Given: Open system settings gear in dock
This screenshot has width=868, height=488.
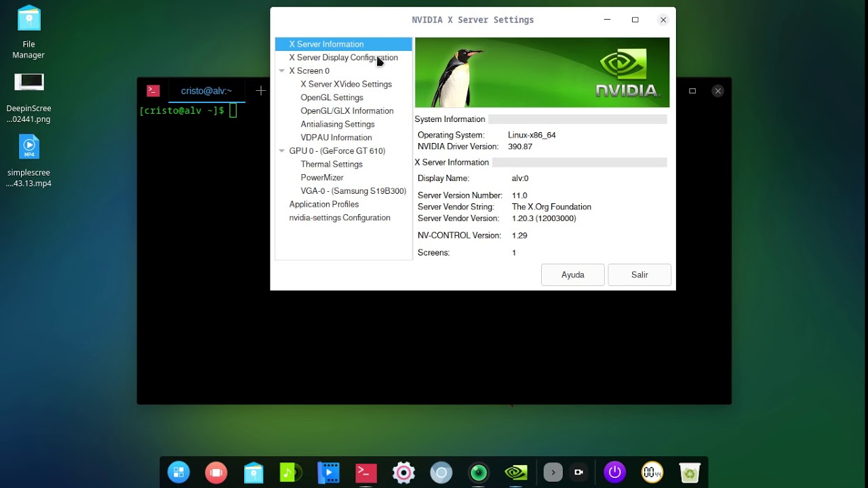Looking at the screenshot, I should point(403,472).
